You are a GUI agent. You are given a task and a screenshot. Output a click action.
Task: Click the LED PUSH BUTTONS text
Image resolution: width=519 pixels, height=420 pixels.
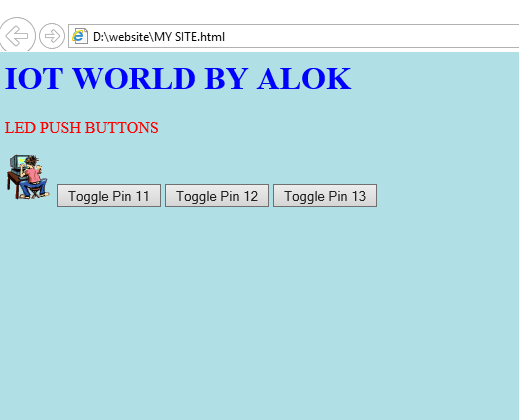click(x=82, y=128)
